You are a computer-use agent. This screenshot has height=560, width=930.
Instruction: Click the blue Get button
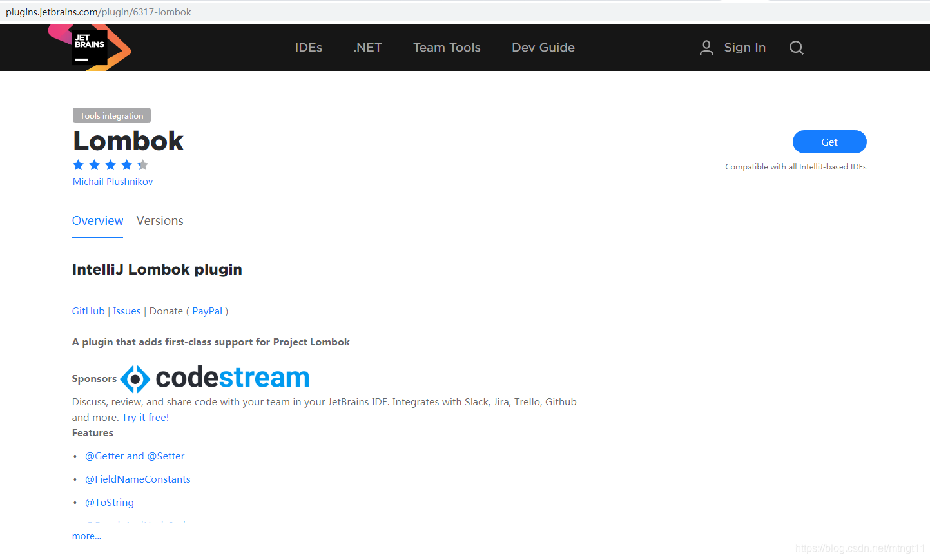pyautogui.click(x=829, y=142)
